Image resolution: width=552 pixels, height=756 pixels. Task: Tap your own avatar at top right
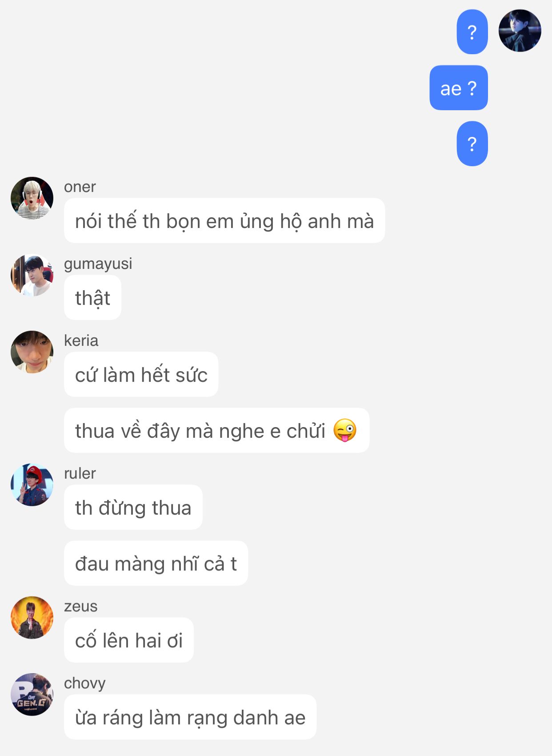pos(520,31)
